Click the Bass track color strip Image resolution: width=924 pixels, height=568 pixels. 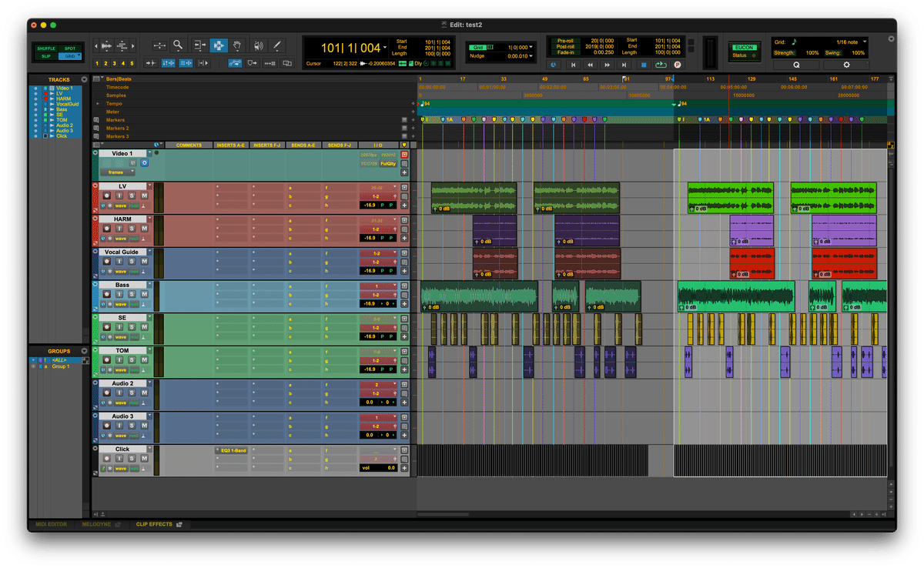tap(95, 296)
